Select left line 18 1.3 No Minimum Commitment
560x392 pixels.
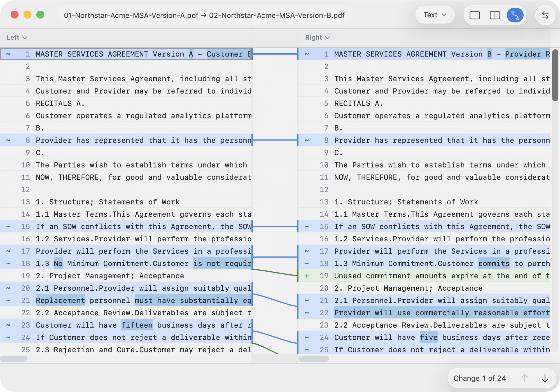click(126, 263)
